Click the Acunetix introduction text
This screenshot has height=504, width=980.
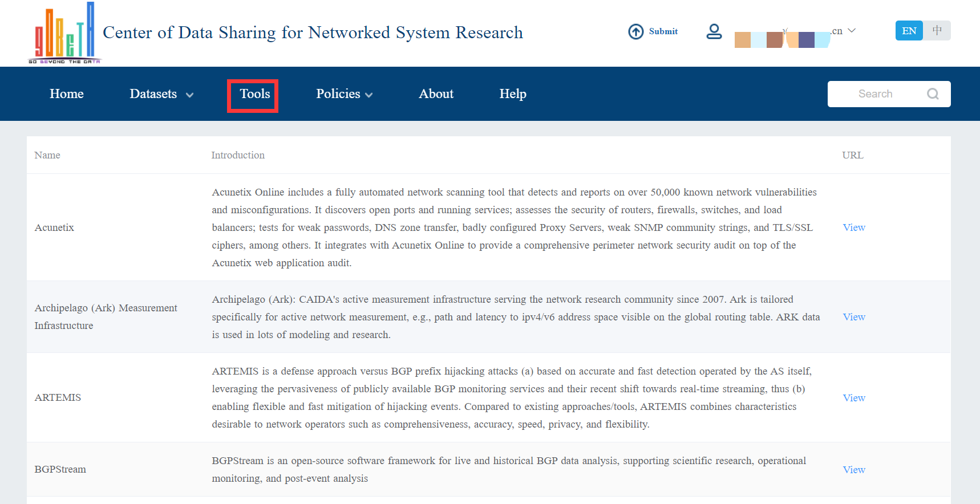coord(515,227)
